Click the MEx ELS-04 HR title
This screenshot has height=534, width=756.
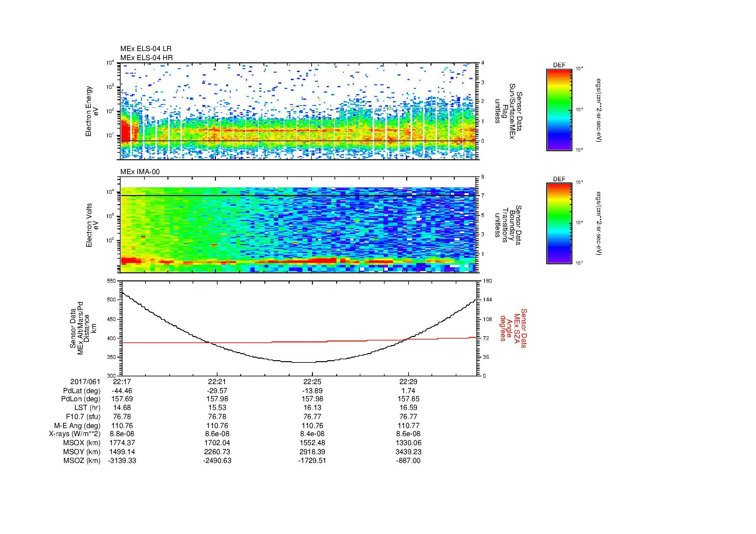coord(146,58)
